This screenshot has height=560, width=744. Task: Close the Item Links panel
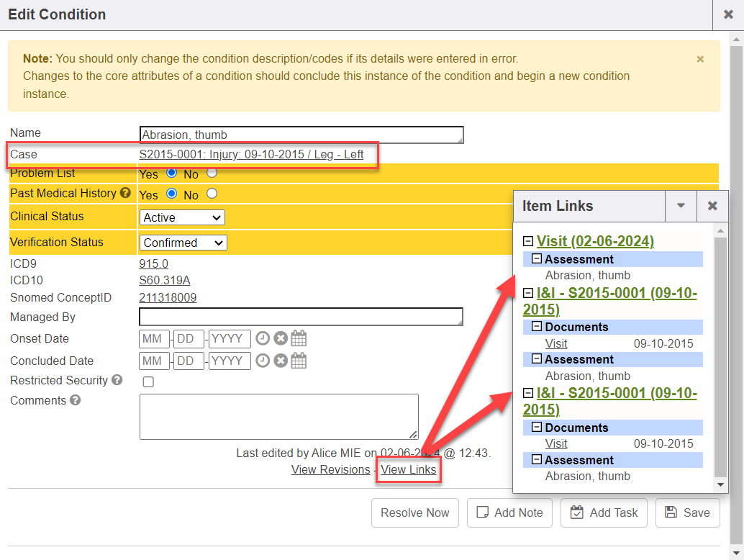tap(712, 206)
